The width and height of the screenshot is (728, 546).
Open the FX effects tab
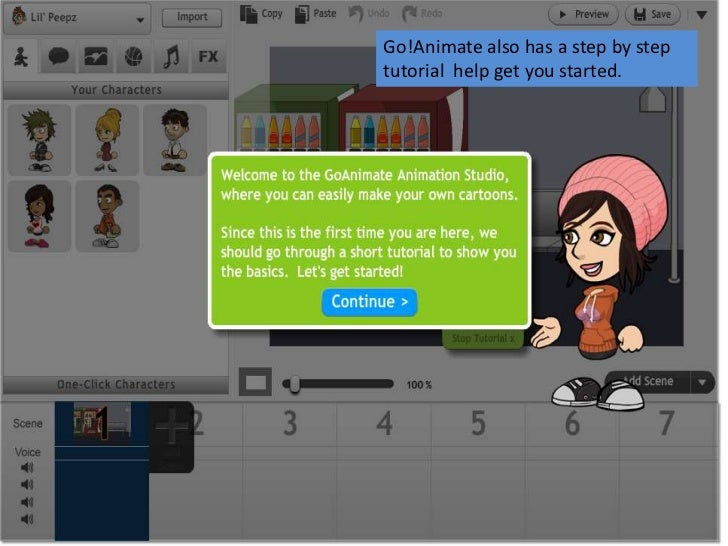point(208,57)
